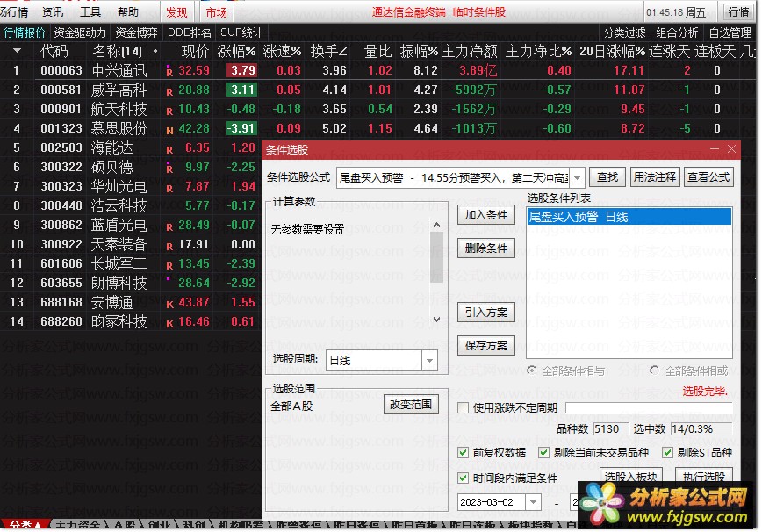Click the 计算参数 scrollbar thumb
Screen dimensions: 762x532
pyautogui.click(x=436, y=257)
